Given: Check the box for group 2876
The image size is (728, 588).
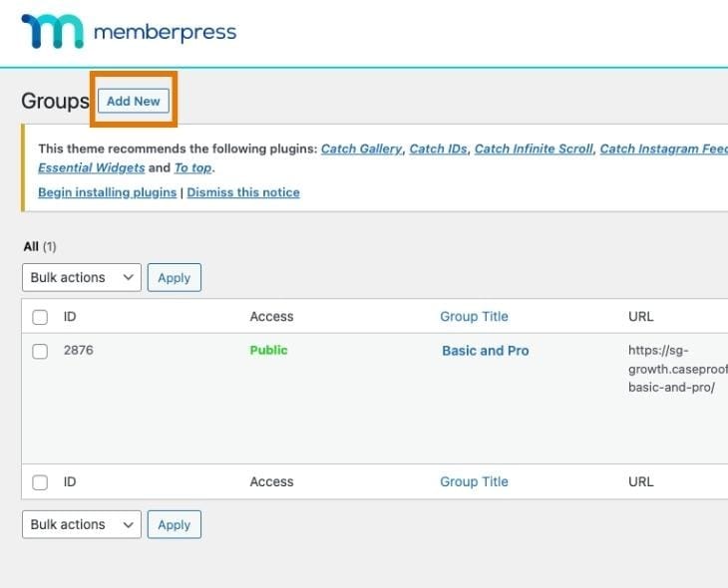Looking at the screenshot, I should 40,351.
